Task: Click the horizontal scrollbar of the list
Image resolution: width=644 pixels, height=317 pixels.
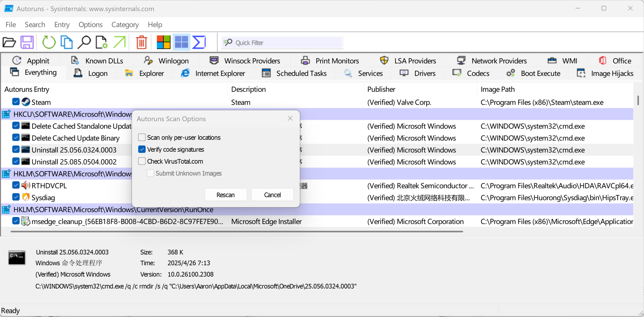Action: point(237,231)
